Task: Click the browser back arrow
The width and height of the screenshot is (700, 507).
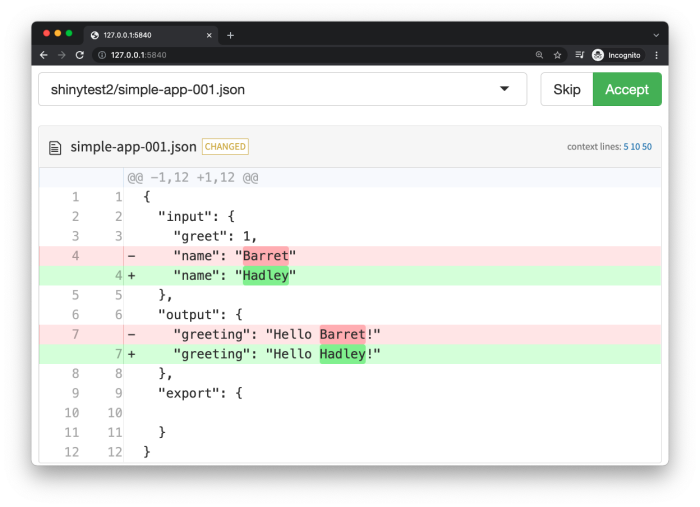Action: click(44, 55)
